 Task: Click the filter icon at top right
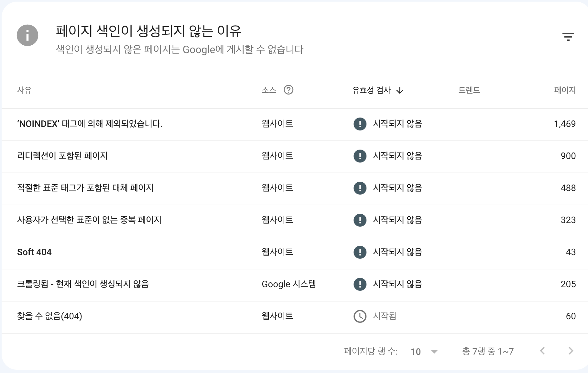click(x=568, y=37)
